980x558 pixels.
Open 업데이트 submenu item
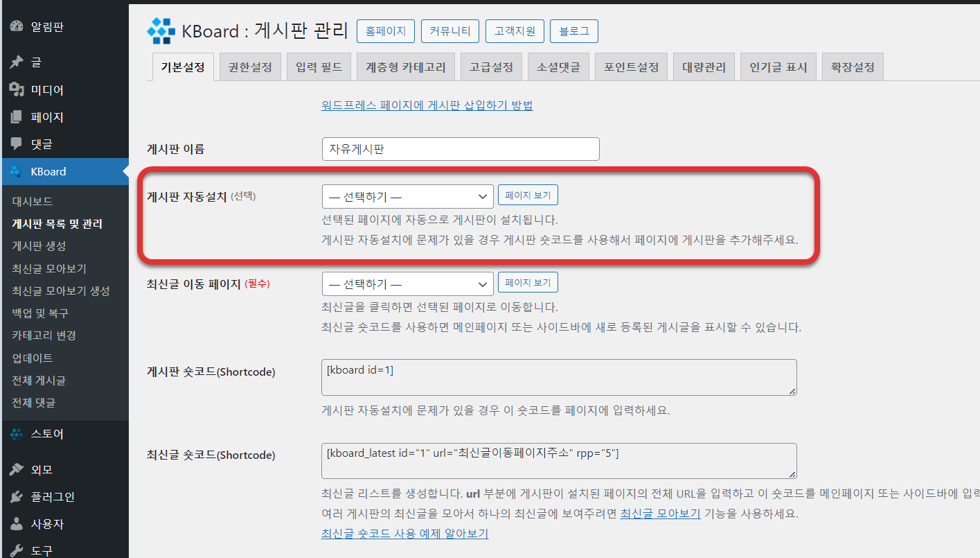[32, 358]
